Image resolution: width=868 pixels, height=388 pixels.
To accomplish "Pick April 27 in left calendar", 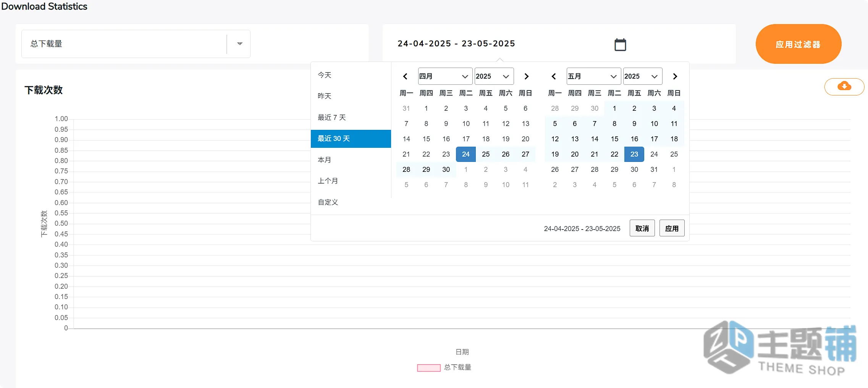I will (x=525, y=154).
